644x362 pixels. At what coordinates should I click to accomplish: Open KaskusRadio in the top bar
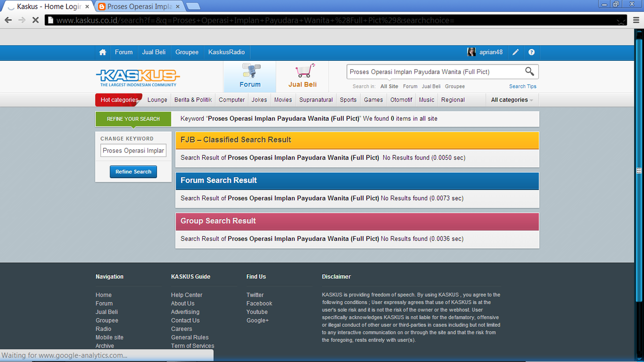(226, 52)
